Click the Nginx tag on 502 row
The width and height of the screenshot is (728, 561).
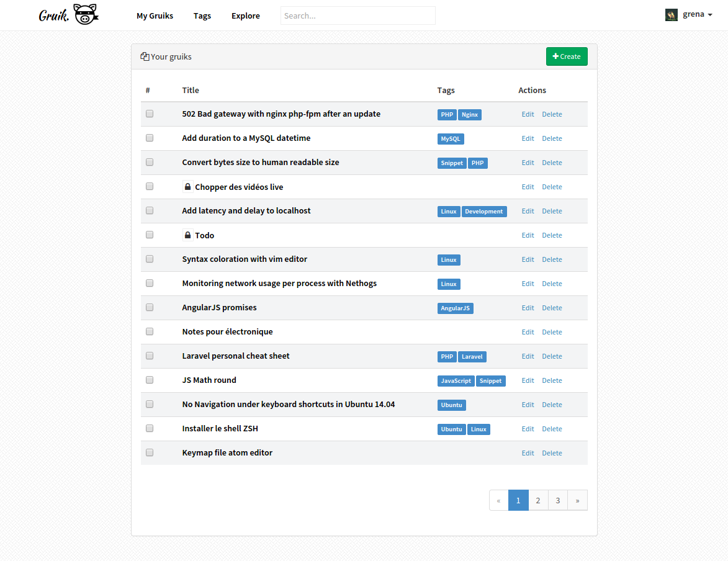click(x=469, y=115)
